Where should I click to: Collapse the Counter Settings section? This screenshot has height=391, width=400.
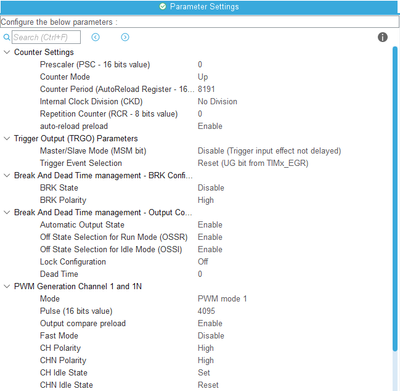7,52
